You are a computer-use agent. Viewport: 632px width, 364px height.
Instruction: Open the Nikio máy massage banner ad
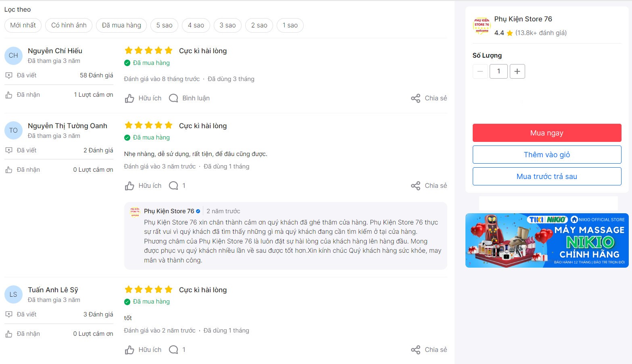tap(547, 241)
